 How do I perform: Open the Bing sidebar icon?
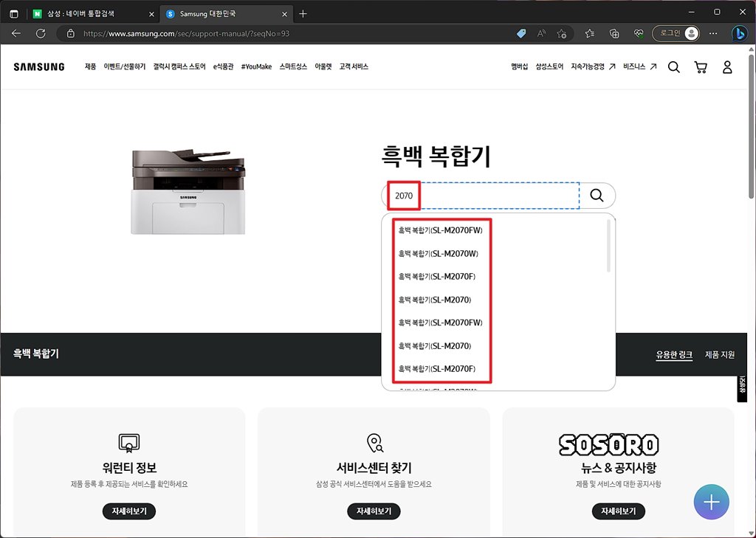click(740, 33)
